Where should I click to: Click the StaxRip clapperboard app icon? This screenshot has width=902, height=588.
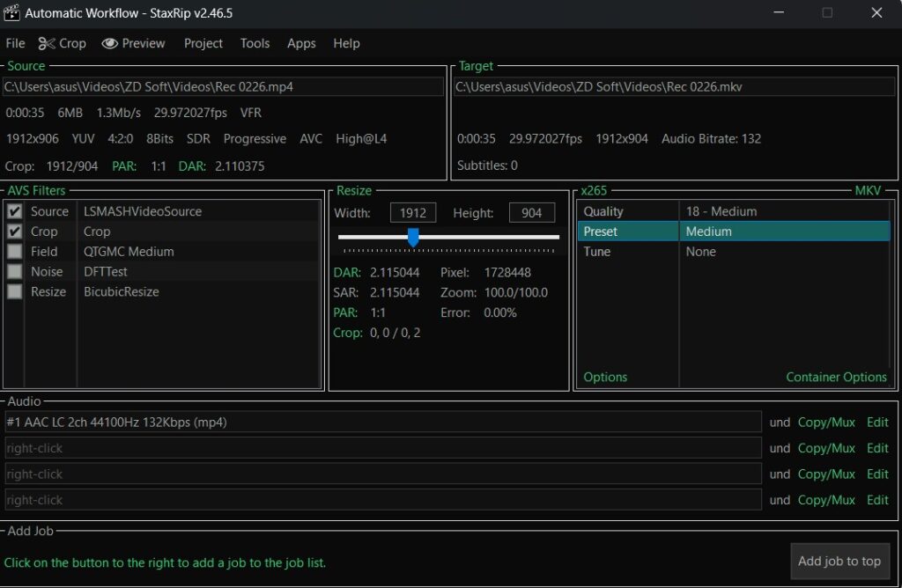(x=11, y=13)
